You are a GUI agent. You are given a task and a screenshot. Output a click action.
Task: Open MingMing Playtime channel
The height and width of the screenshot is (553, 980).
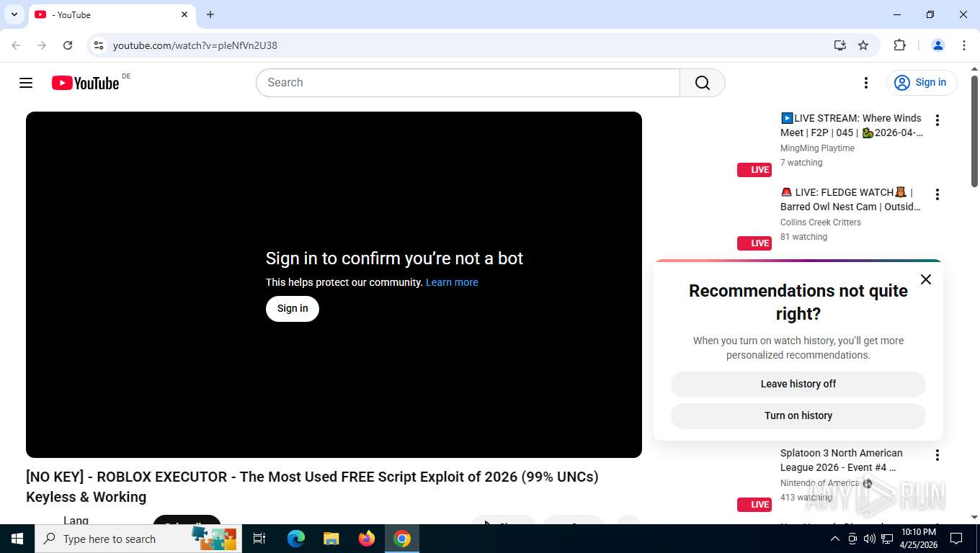pos(817,148)
